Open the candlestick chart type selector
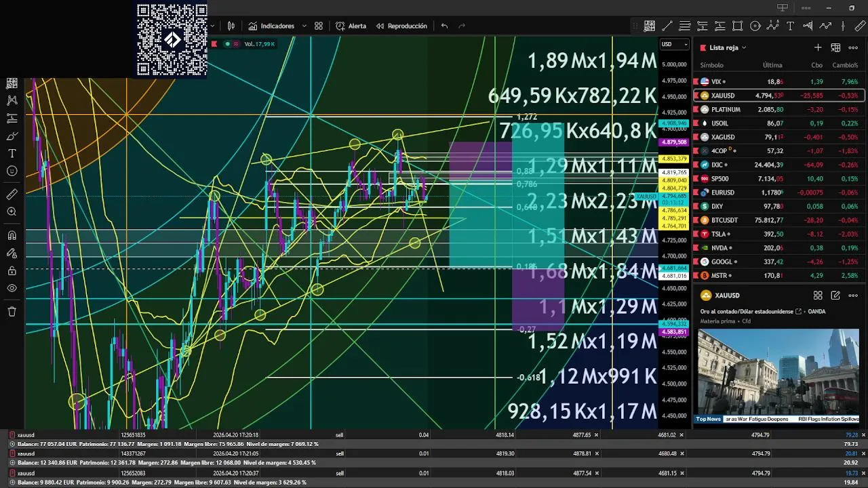The height and width of the screenshot is (488, 868). point(231,26)
